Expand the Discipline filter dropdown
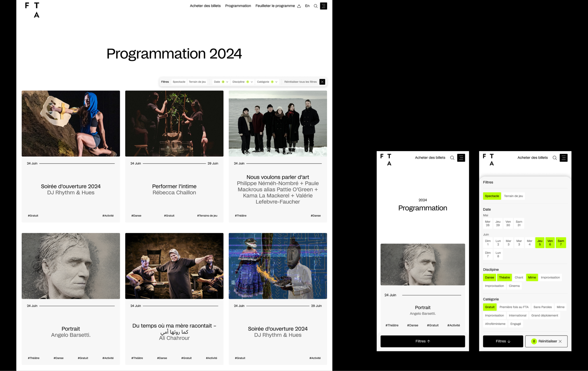The image size is (588, 371). (242, 82)
